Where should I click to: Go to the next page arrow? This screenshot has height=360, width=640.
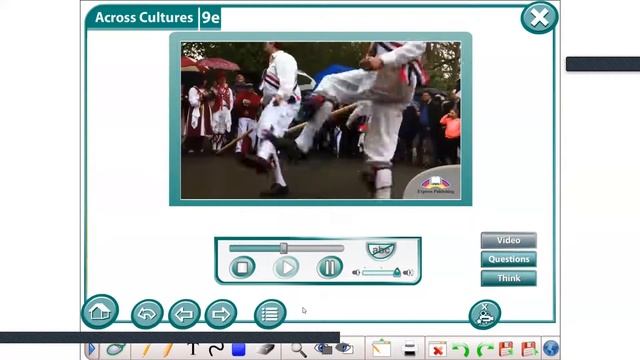pyautogui.click(x=221, y=314)
